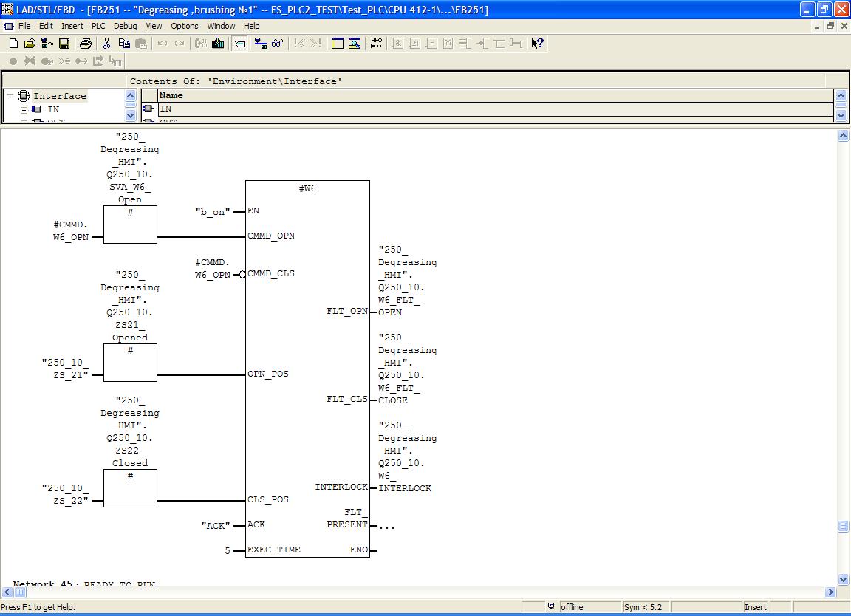Toggle monitoring with the glasses icon

coord(277,44)
